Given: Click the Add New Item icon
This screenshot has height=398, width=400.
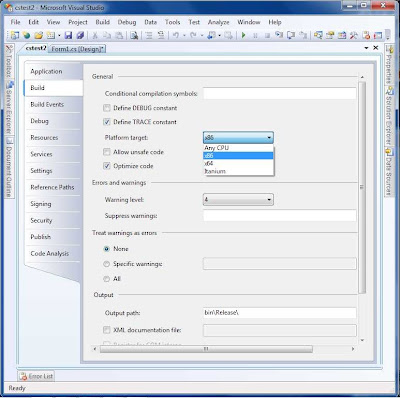Looking at the screenshot, I should coord(51,35).
